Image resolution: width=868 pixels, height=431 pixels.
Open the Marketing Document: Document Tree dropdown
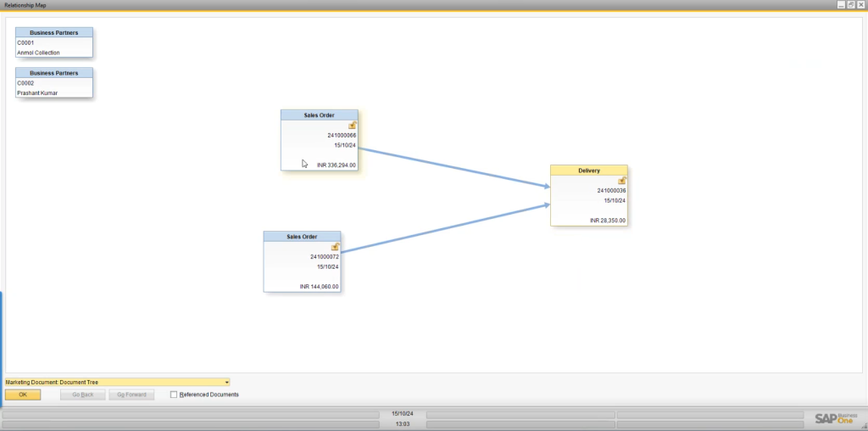click(227, 383)
